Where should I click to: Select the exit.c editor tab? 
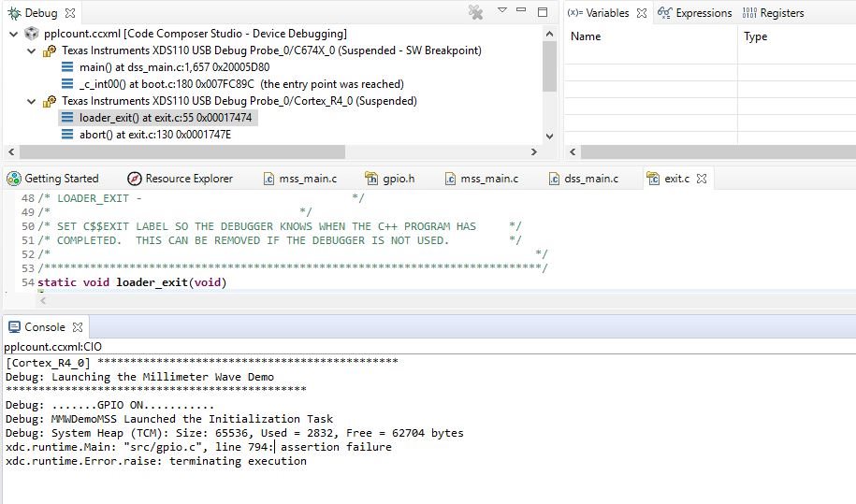point(677,179)
